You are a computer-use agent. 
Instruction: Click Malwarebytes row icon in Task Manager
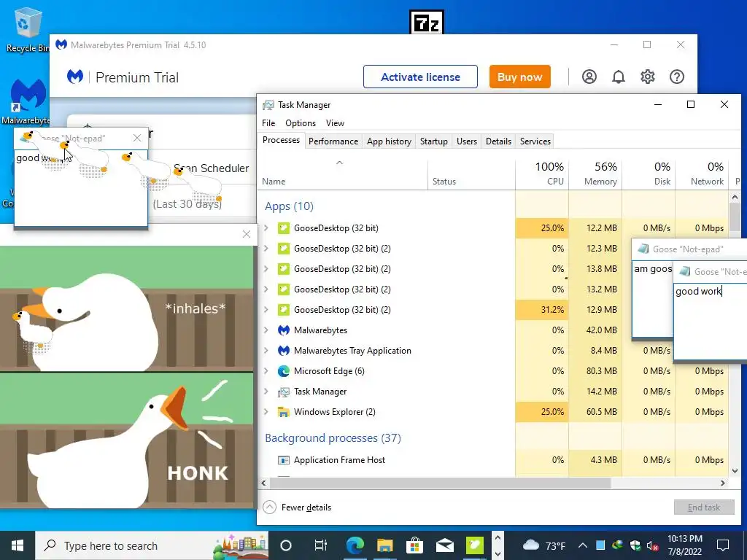(284, 330)
